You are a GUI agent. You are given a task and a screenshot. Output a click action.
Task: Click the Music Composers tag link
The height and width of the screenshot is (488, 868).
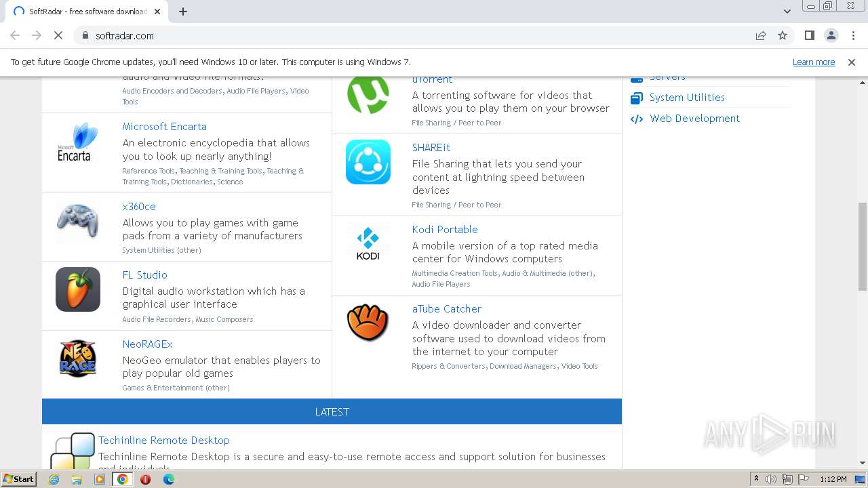224,319
